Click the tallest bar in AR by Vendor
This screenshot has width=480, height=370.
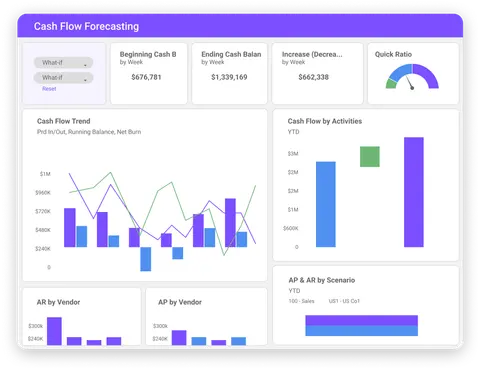click(x=54, y=331)
